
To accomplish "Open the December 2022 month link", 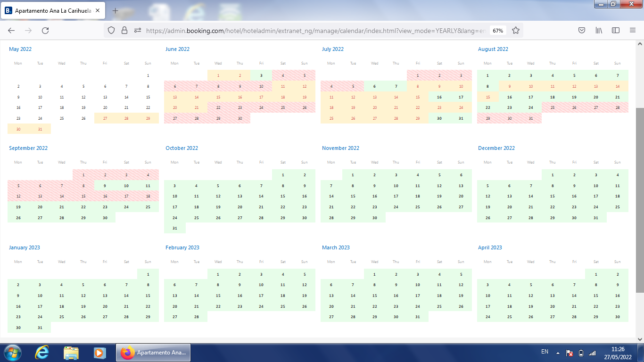I will [496, 148].
